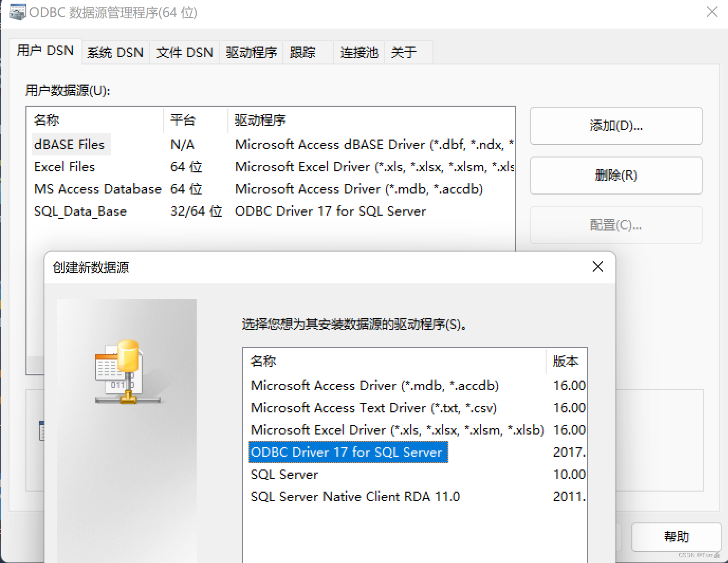Select the SQL_Data_Base data source
This screenshot has width=728, height=563.
(x=80, y=211)
